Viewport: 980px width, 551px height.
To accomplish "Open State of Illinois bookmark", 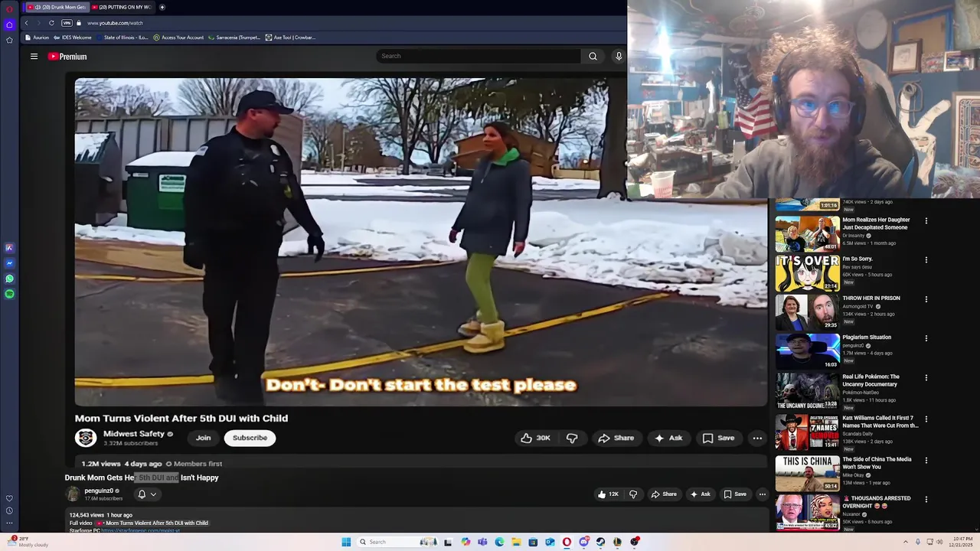I will 122,37.
